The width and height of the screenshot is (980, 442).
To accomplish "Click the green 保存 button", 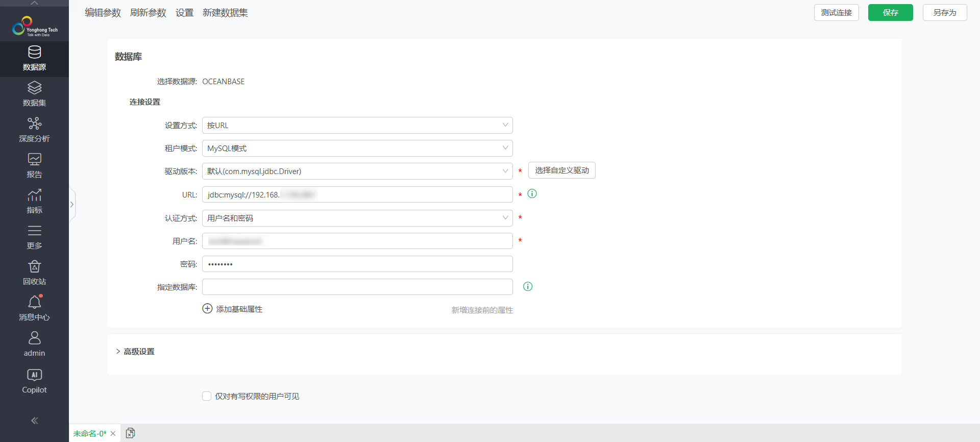I will click(x=890, y=12).
